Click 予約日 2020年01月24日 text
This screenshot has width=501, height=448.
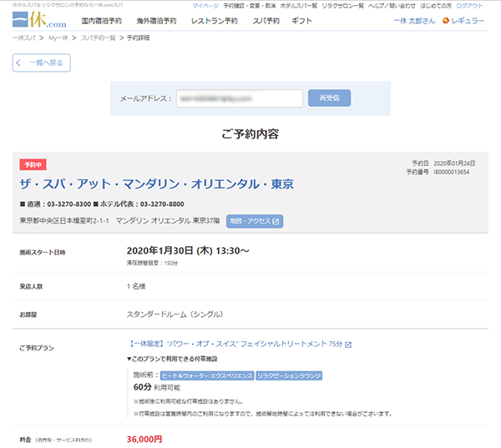pyautogui.click(x=443, y=164)
